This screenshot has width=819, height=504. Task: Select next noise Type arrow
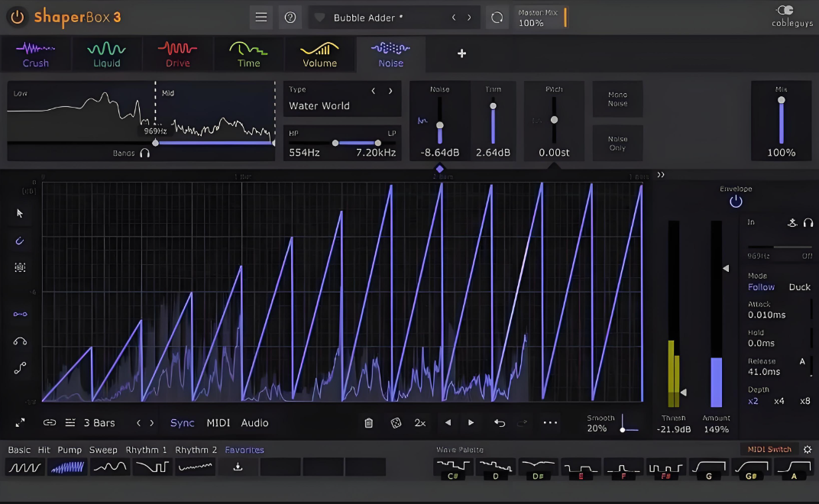point(390,91)
